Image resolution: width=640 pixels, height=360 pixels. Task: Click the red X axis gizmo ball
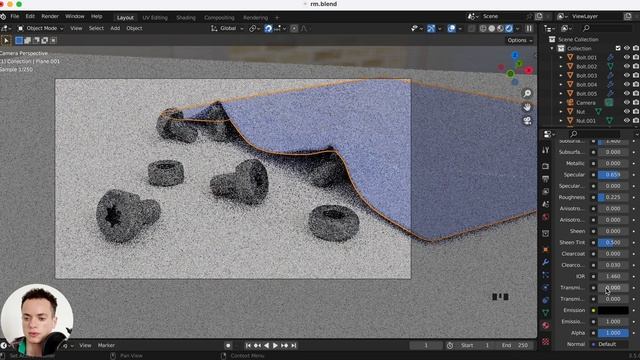tap(529, 70)
